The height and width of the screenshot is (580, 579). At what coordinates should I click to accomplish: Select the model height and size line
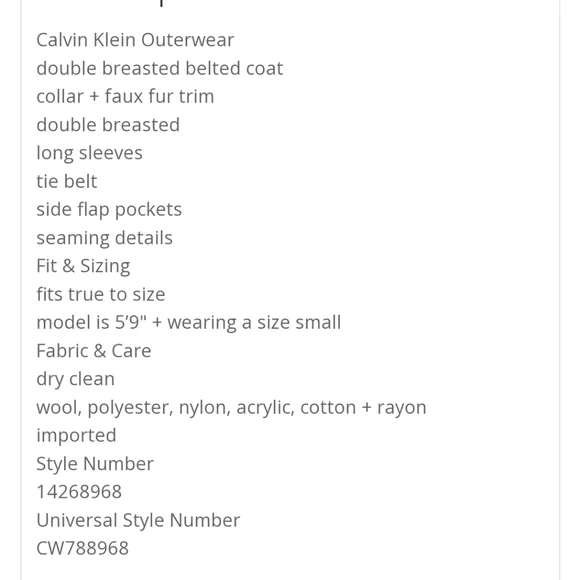(x=189, y=322)
